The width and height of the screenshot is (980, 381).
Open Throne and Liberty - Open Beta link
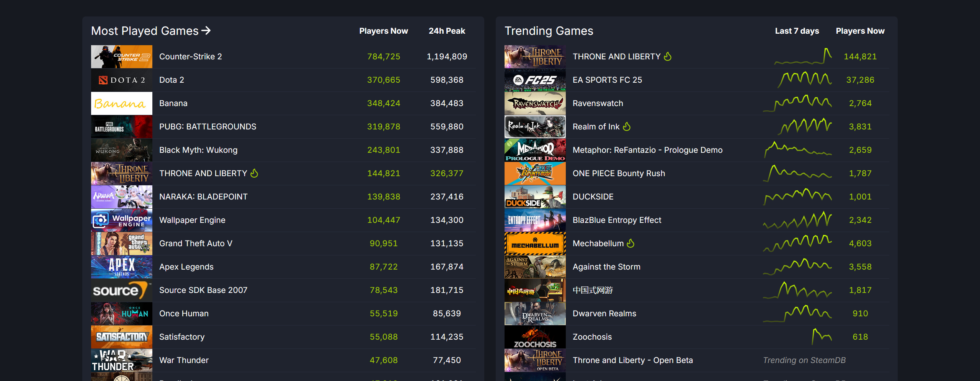(633, 360)
